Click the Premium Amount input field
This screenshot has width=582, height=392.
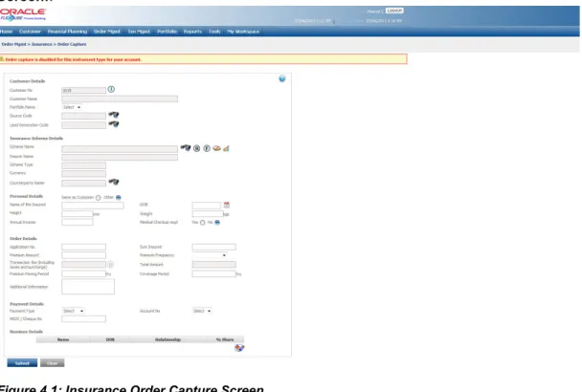[x=83, y=255]
